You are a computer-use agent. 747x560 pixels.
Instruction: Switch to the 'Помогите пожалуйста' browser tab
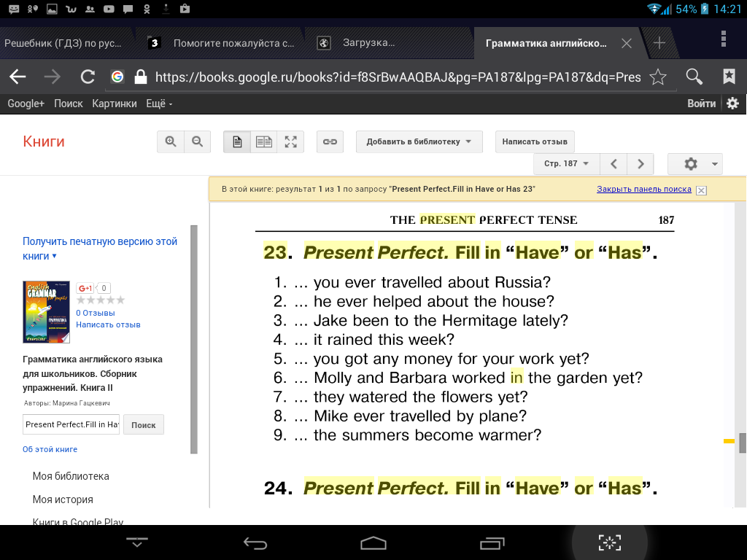233,43
